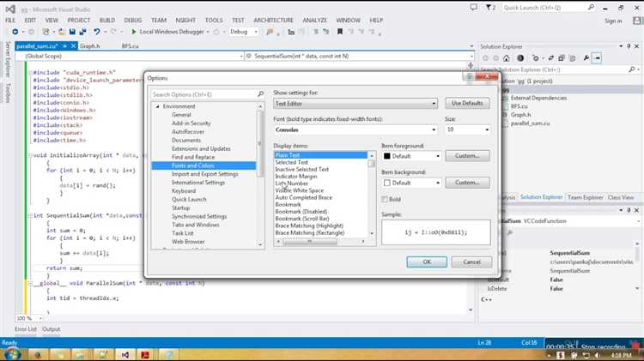Select Tabs and Windows in Options tree

point(196,225)
